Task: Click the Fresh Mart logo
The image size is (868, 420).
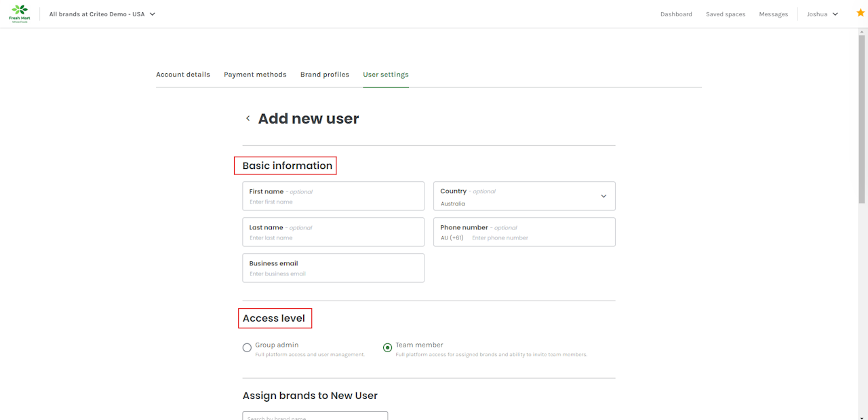Action: click(x=20, y=14)
